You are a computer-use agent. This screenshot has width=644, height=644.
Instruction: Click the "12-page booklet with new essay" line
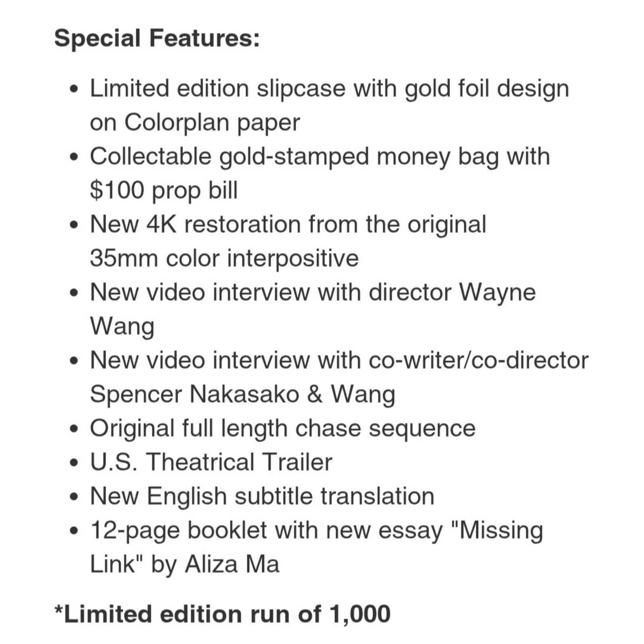[316, 530]
